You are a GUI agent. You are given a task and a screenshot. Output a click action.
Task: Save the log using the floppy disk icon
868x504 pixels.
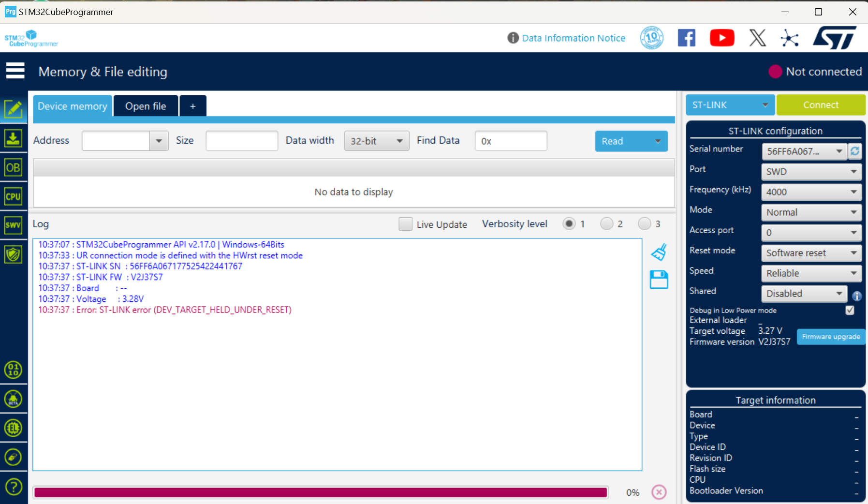pos(659,279)
